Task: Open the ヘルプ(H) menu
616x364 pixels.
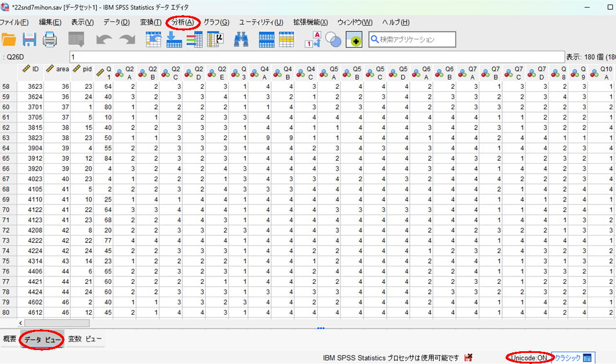Action: click(395, 23)
